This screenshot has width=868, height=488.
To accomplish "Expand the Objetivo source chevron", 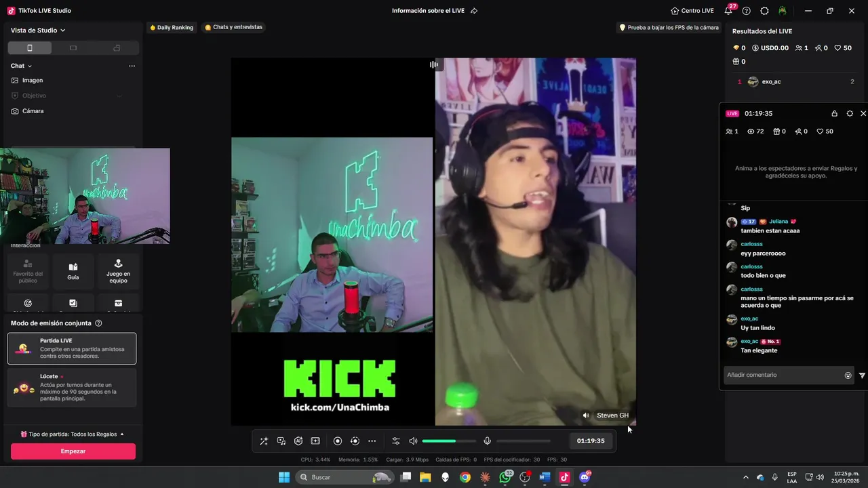I will (x=119, y=96).
